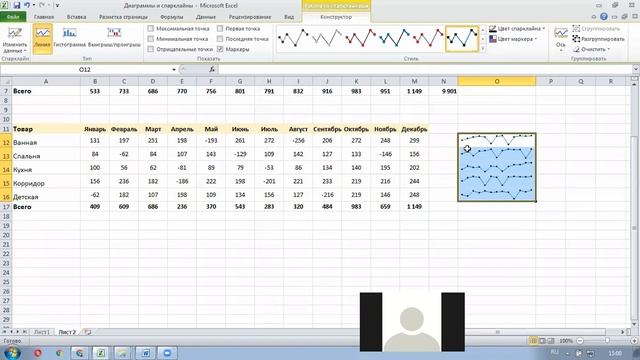
Task: Expand the formula bar
Action: point(636,69)
